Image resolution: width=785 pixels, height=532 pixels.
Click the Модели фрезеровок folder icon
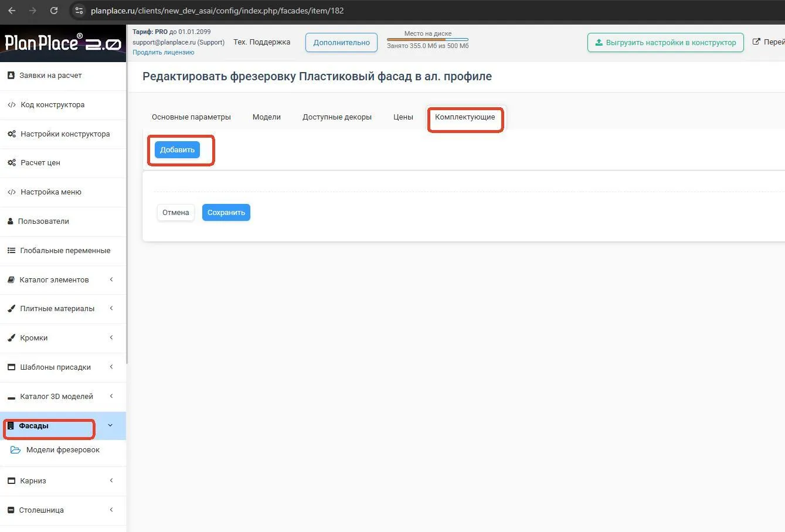point(16,450)
